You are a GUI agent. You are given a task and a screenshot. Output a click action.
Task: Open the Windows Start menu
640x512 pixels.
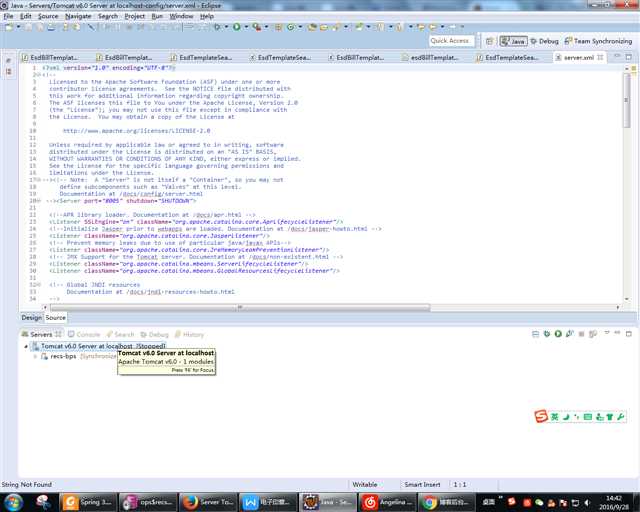(13, 502)
